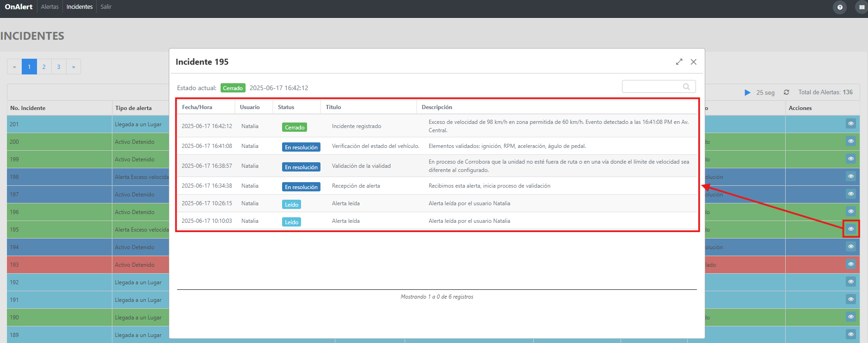Sort dialog table by Usuario column
Screen dimensions: 868x343
[254, 107]
